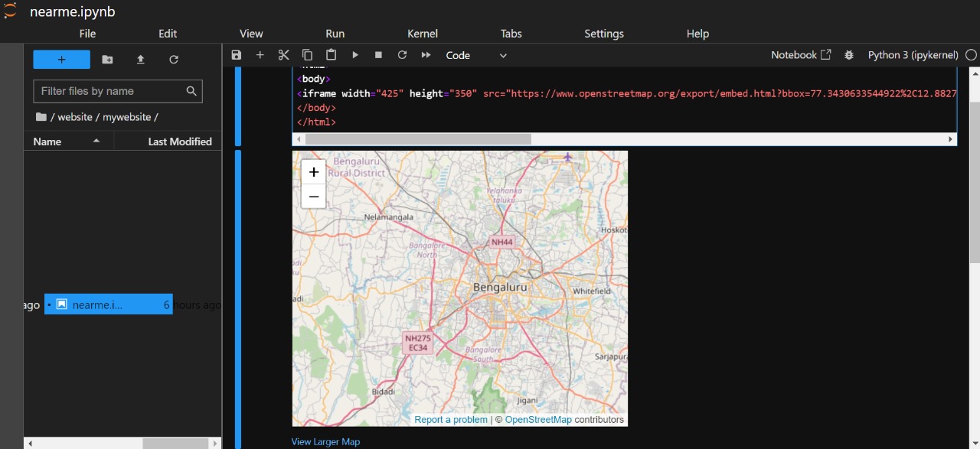Switch kernel via Python 3 (ipykernel)
The width and height of the screenshot is (980, 449).
click(913, 55)
